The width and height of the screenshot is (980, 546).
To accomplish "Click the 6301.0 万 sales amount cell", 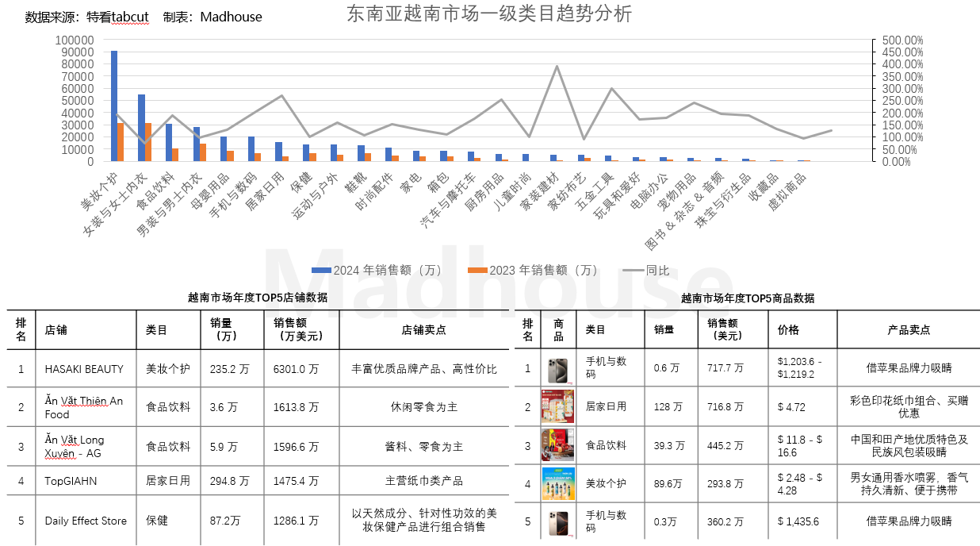I will click(x=296, y=368).
